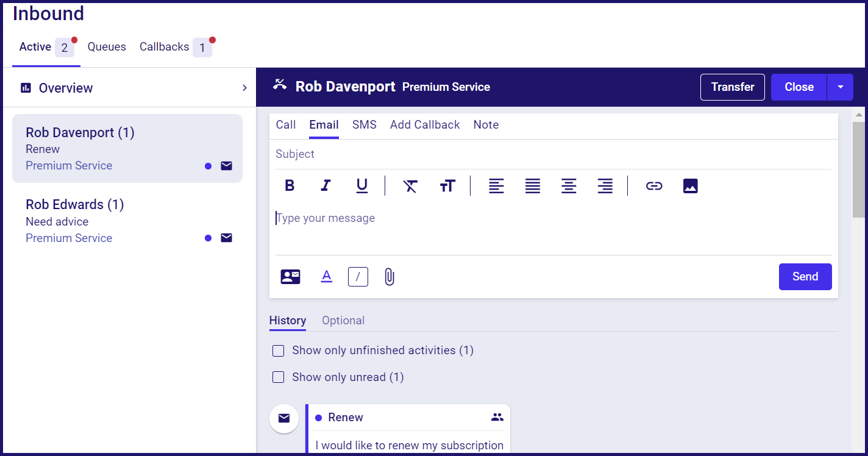Clear text formatting in the message

(x=411, y=186)
